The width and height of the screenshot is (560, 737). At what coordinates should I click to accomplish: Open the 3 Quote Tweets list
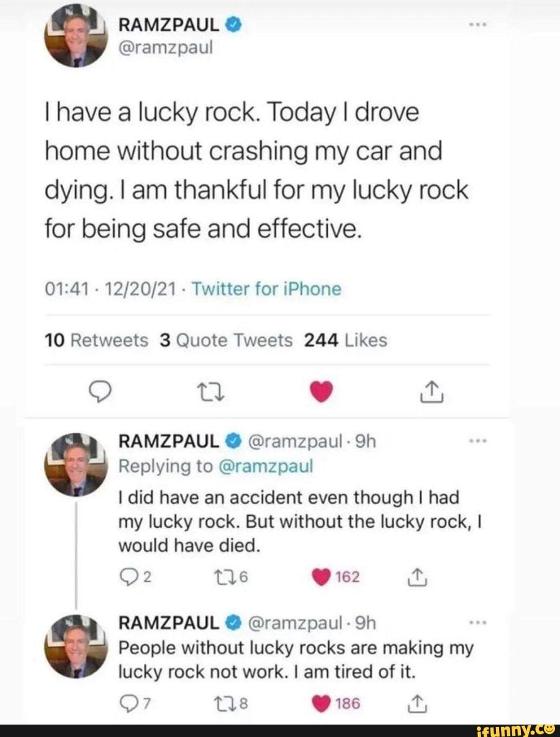[x=225, y=340]
